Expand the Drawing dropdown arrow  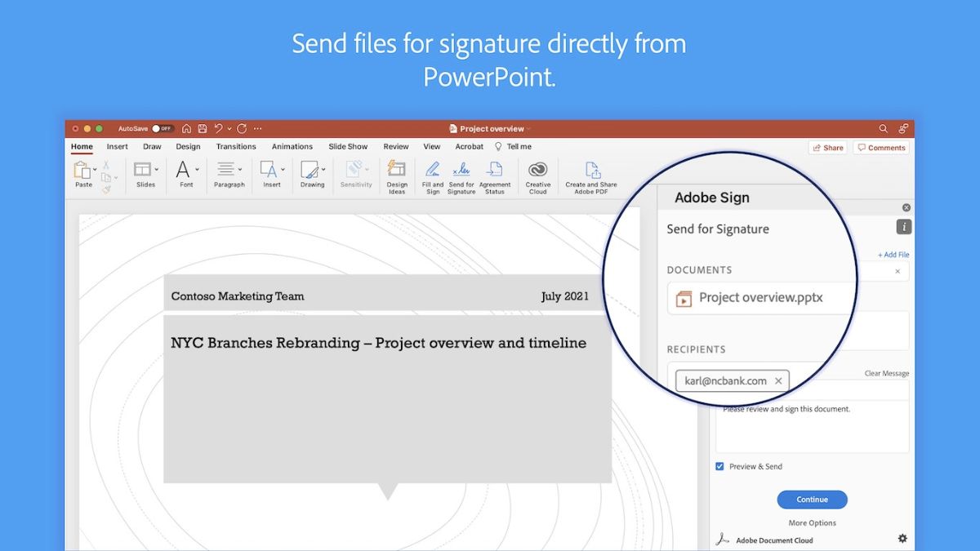[x=323, y=170]
